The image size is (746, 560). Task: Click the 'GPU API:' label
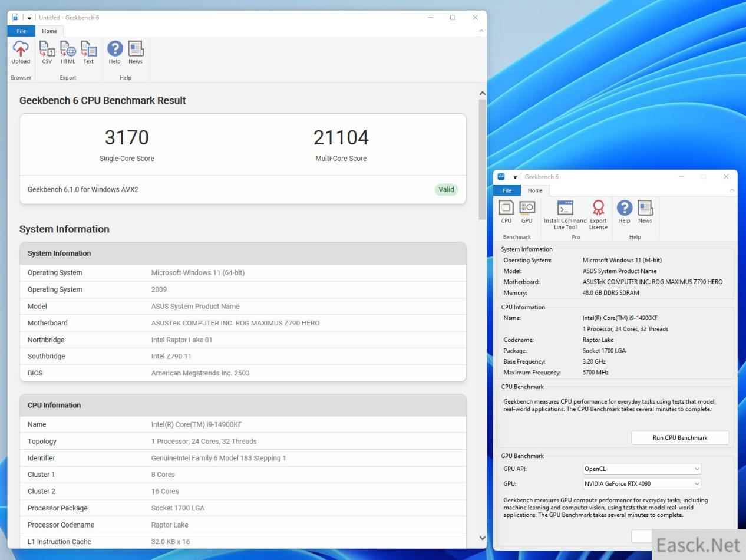coord(515,469)
